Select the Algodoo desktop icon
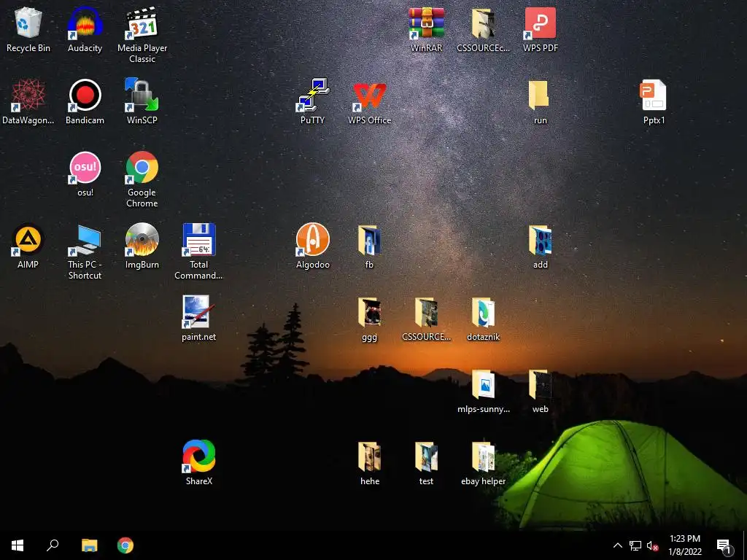This screenshot has width=747, height=560. [312, 246]
